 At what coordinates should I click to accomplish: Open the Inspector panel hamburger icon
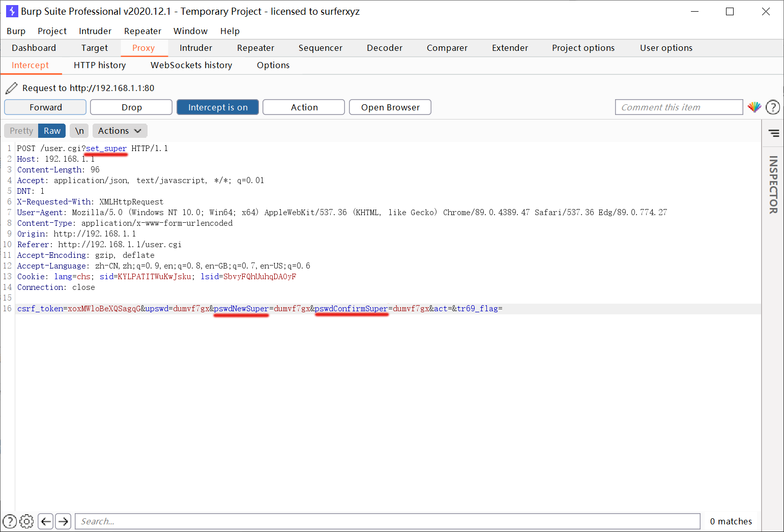pos(773,133)
